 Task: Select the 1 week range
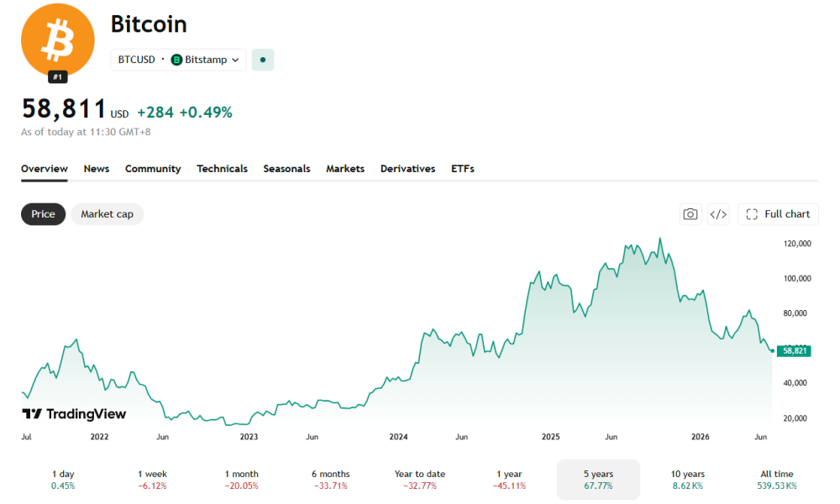[152, 480]
